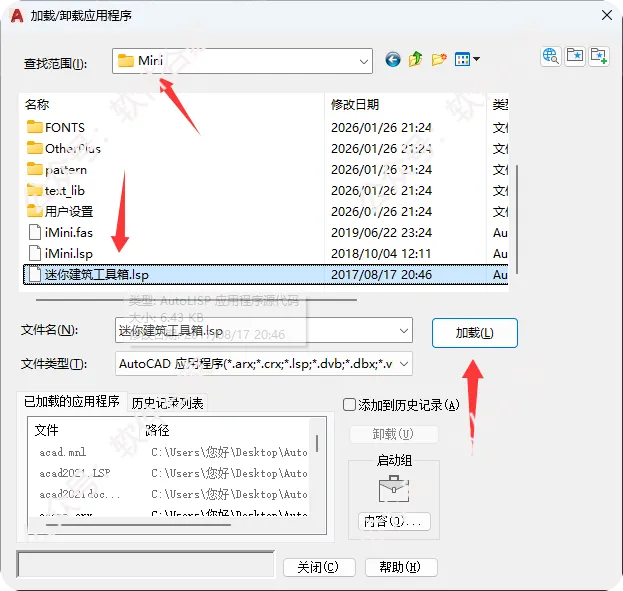Open the Views menu icon
Viewport: 623px width, 591px height.
pyautogui.click(x=467, y=60)
